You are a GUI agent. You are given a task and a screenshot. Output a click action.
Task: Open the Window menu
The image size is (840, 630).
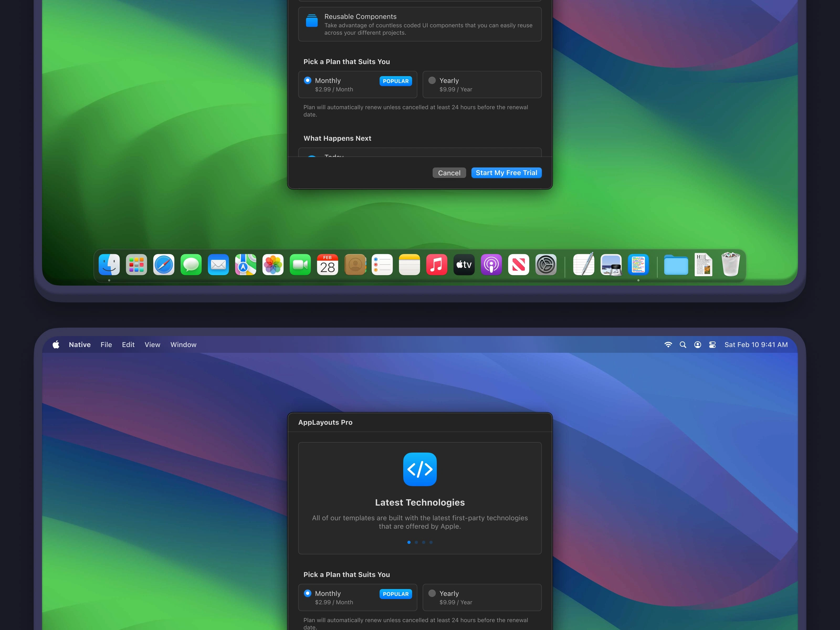pos(183,345)
